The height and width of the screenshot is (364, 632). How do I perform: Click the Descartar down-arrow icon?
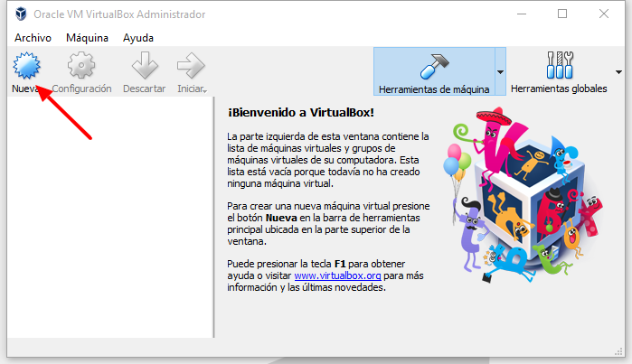pyautogui.click(x=145, y=65)
